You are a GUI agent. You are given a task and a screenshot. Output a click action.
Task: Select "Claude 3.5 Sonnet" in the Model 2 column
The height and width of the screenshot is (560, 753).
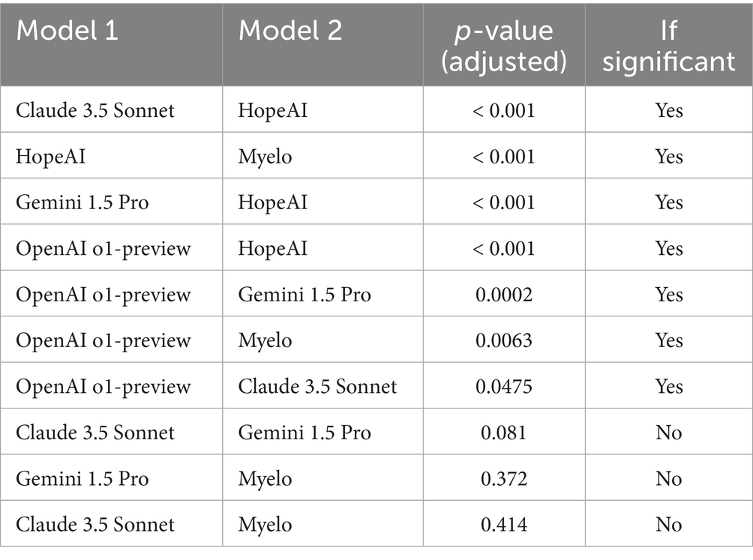tap(317, 387)
